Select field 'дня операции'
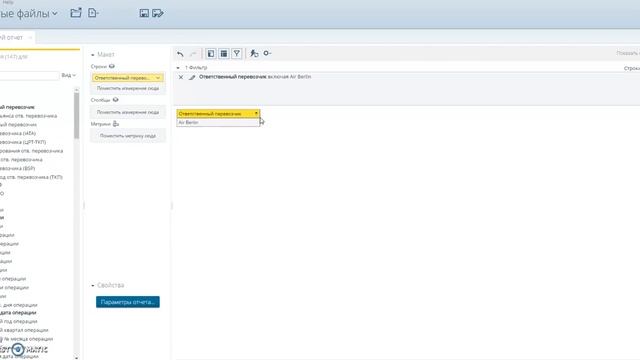This screenshot has height=360, width=640. tap(19, 305)
